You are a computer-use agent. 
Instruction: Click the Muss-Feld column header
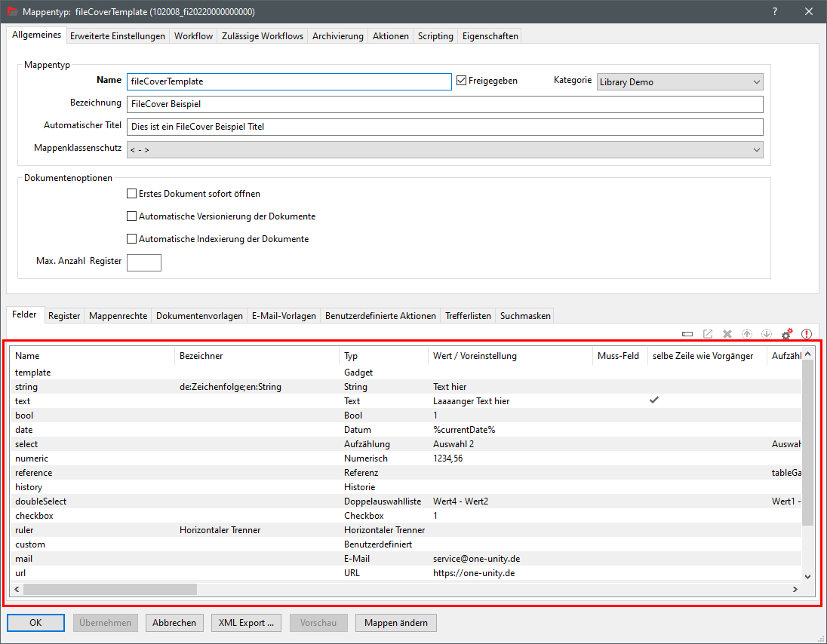click(619, 356)
